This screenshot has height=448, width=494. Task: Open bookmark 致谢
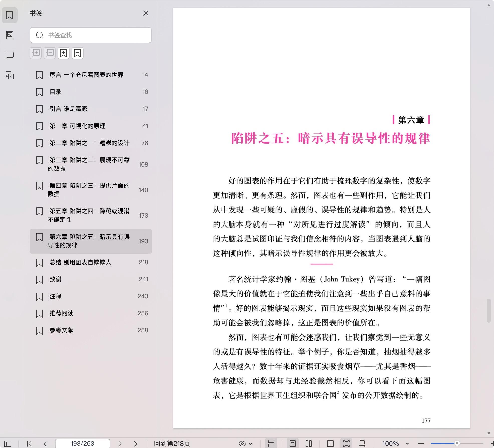[x=91, y=279]
